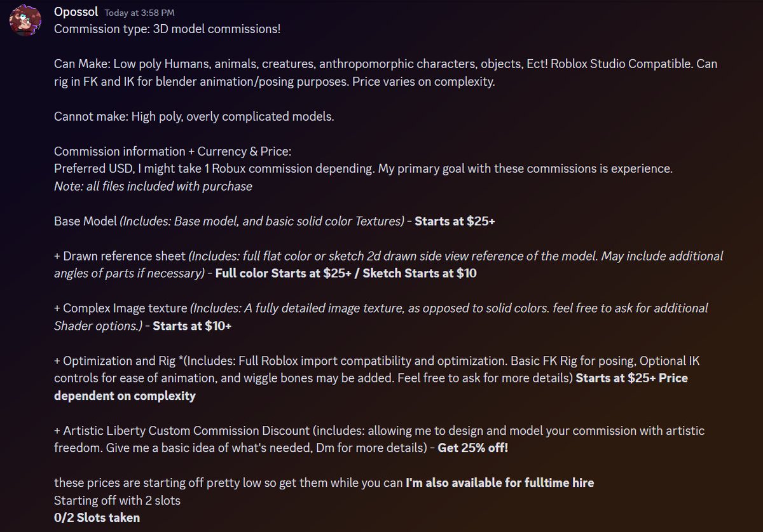763x532 pixels.
Task: Click the bold '0/2 Slots taken' line
Action: coord(97,518)
